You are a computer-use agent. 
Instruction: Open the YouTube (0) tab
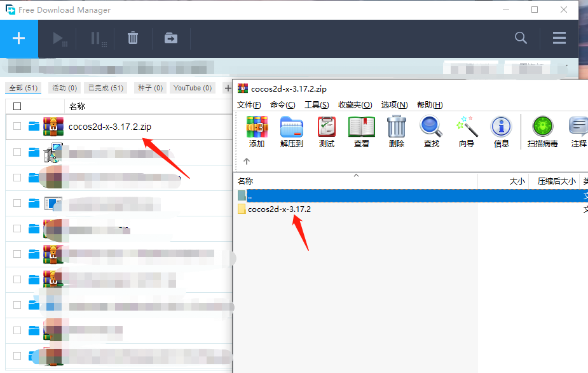click(x=193, y=88)
